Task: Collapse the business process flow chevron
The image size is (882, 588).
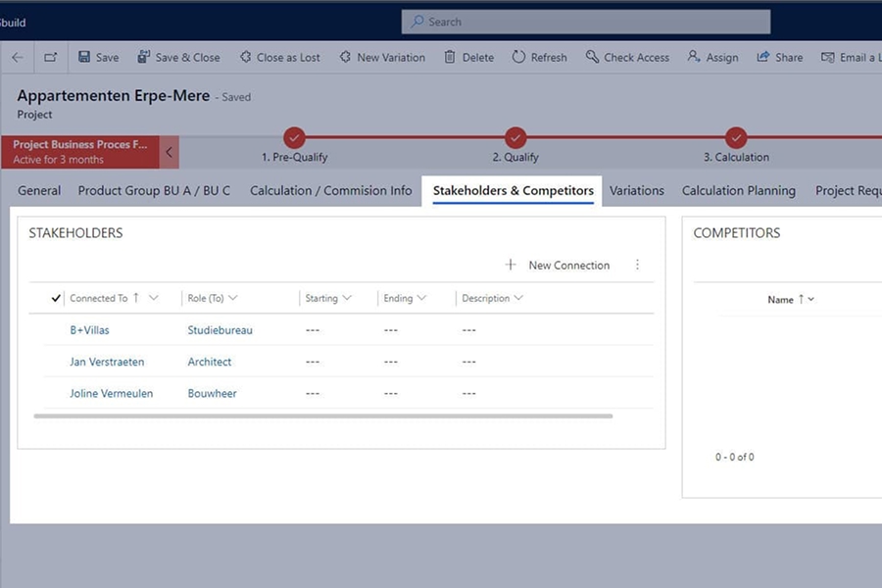Action: click(169, 152)
